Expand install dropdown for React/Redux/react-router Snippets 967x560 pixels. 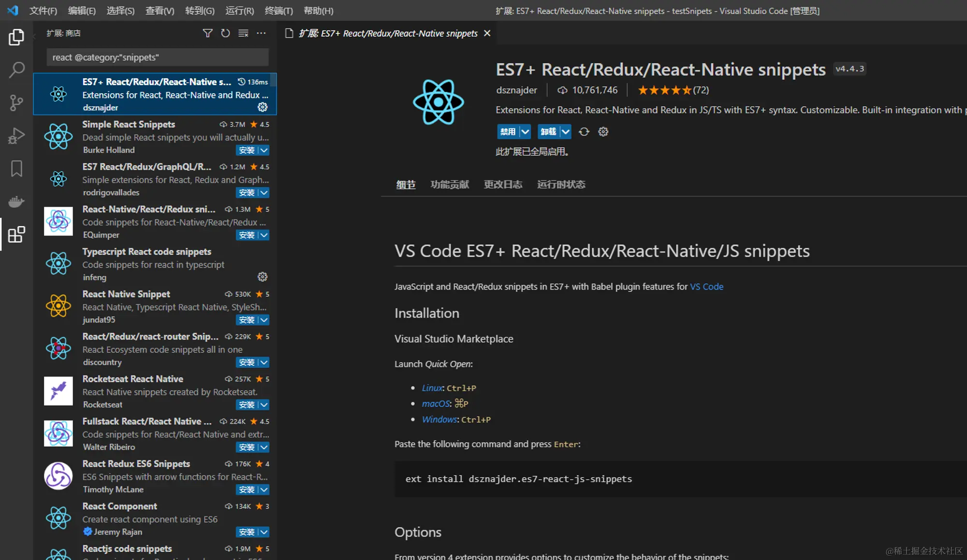coord(264,362)
